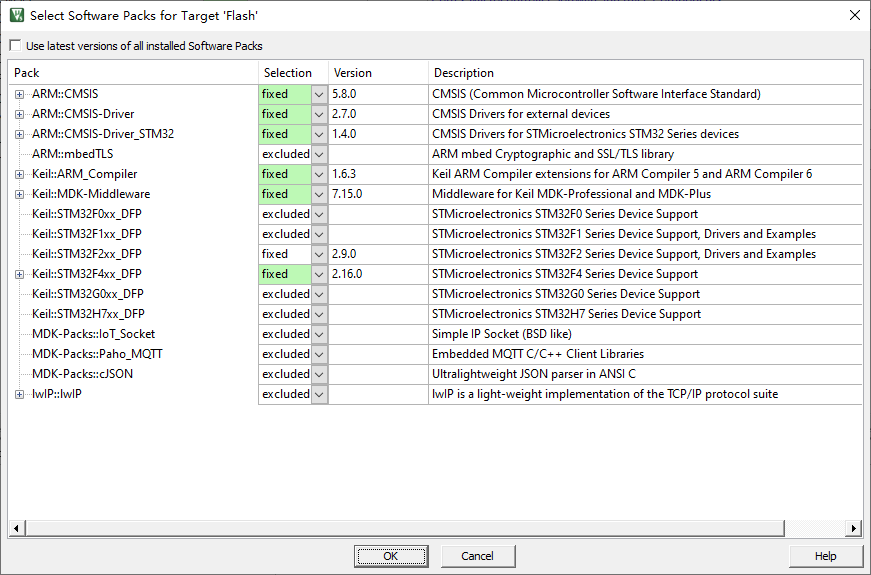This screenshot has width=871, height=575.
Task: Expand the ARM::CMSIS pack tree node
Action: 19,94
